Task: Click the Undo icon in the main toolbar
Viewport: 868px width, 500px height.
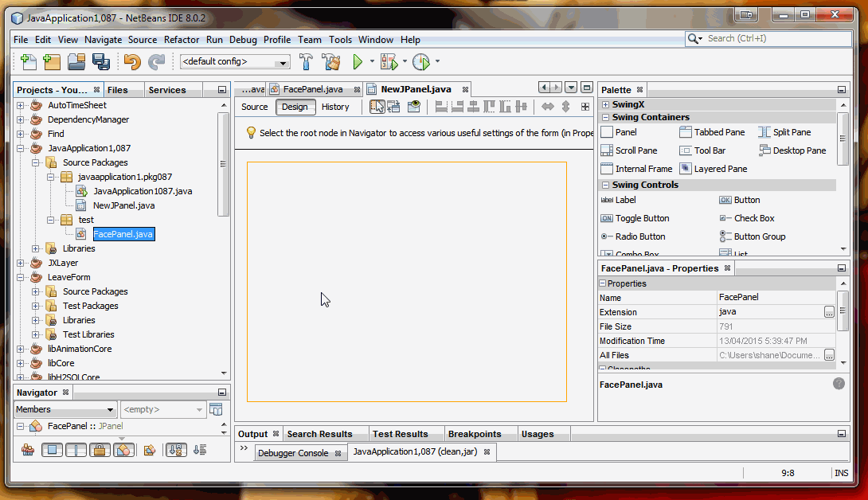Action: [133, 61]
